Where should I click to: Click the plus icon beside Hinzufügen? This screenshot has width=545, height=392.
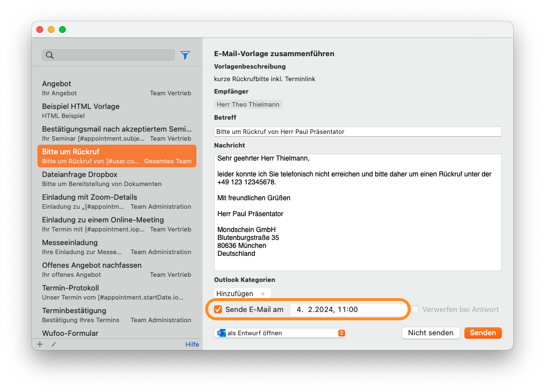click(x=263, y=294)
